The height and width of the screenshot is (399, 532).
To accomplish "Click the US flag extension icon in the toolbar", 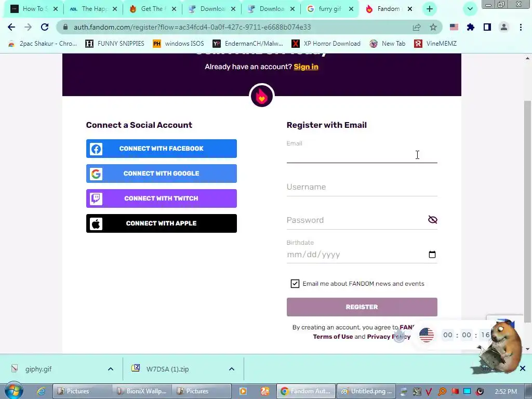I will (454, 27).
